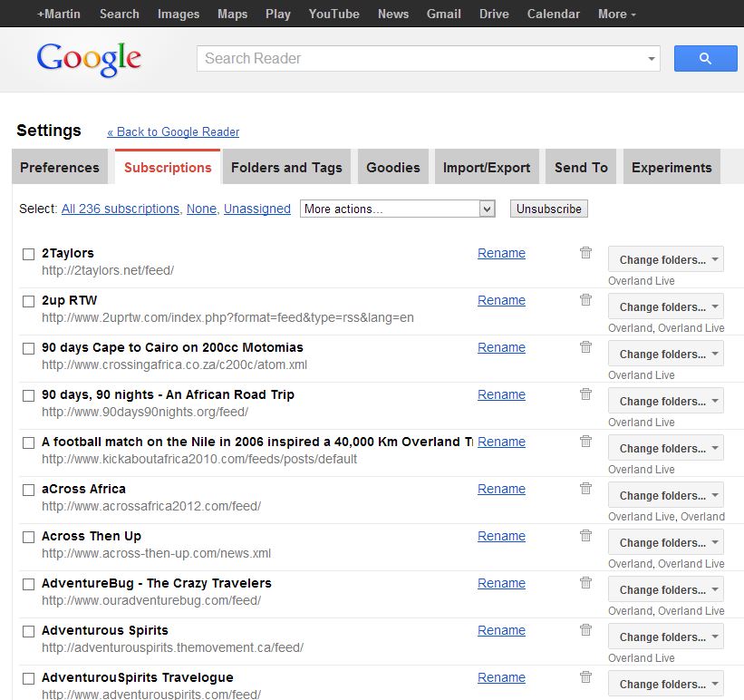The width and height of the screenshot is (744, 700).
Task: Remove Across Then Up using trash icon
Action: (586, 535)
